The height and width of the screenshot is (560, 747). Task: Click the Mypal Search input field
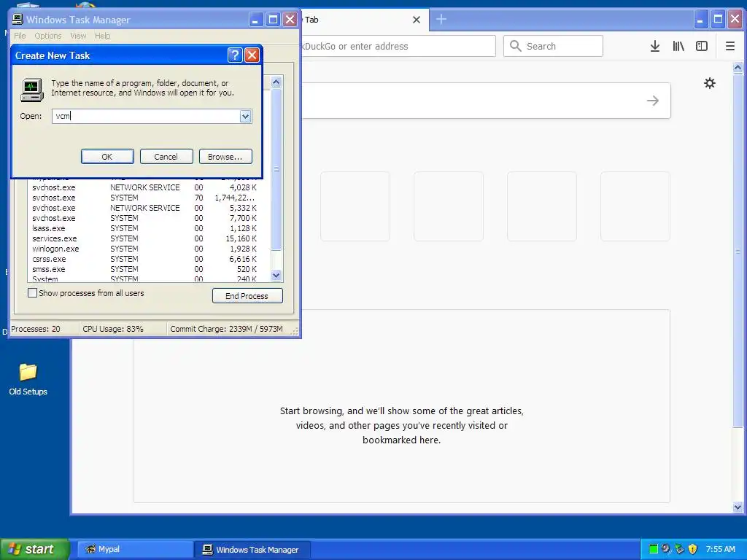553,46
